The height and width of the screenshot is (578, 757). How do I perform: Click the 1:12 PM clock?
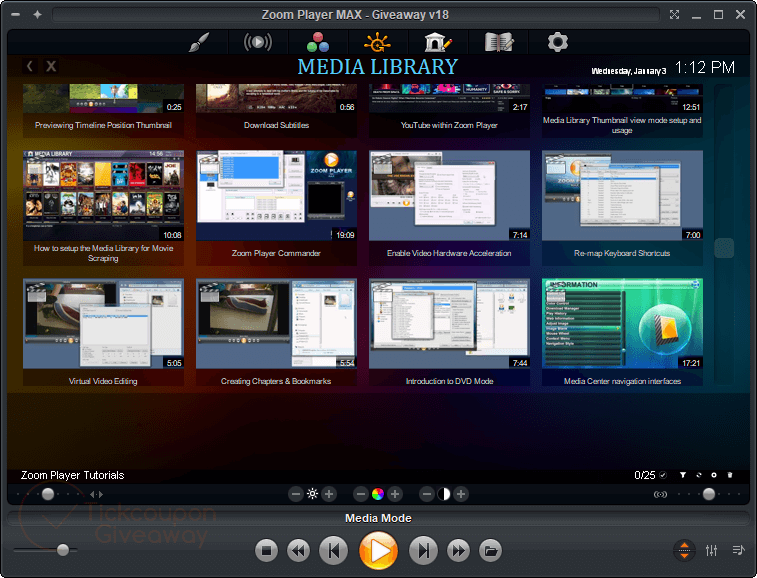(x=704, y=67)
